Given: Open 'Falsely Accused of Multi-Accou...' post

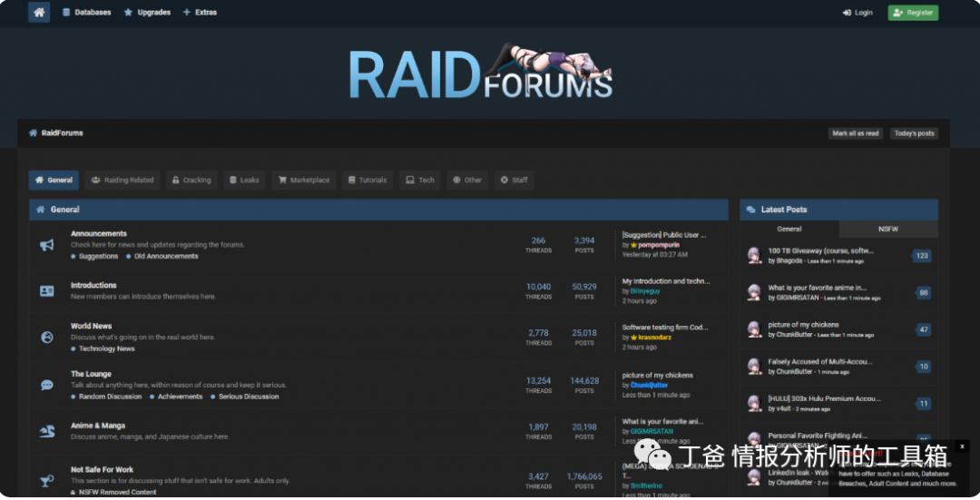Looking at the screenshot, I should click(820, 362).
